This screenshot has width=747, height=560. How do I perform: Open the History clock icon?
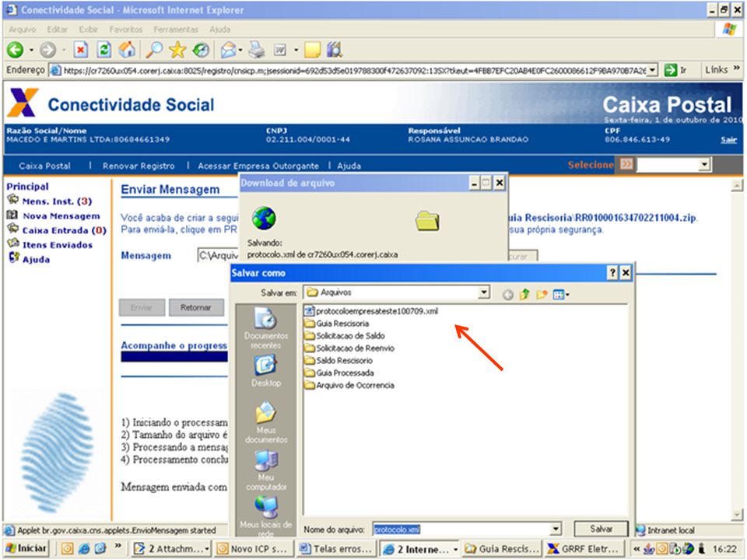pyautogui.click(x=201, y=50)
